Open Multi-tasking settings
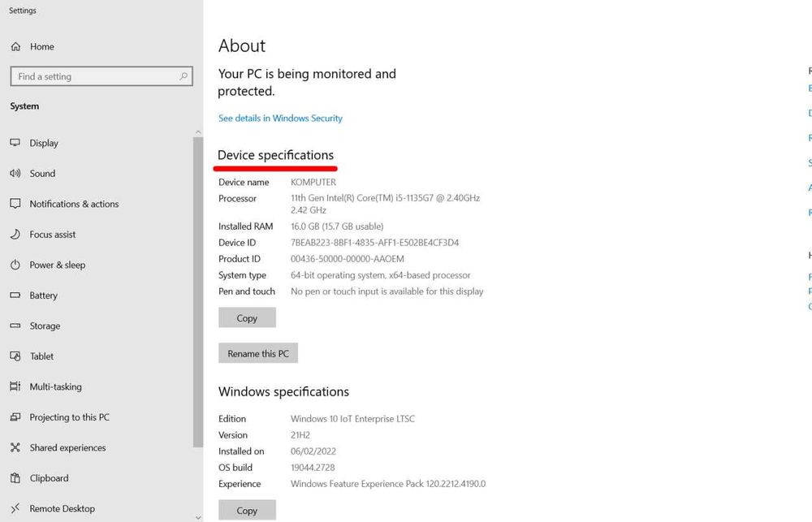This screenshot has width=812, height=522. point(98,386)
